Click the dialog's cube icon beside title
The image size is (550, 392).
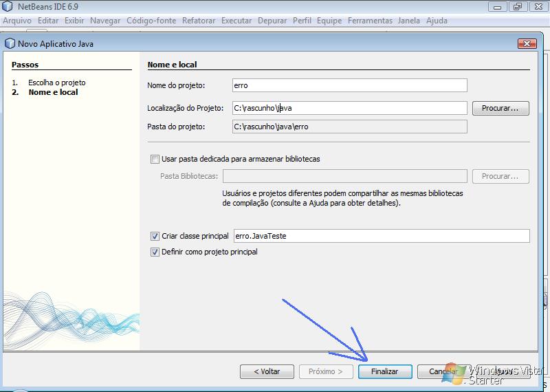click(x=10, y=43)
